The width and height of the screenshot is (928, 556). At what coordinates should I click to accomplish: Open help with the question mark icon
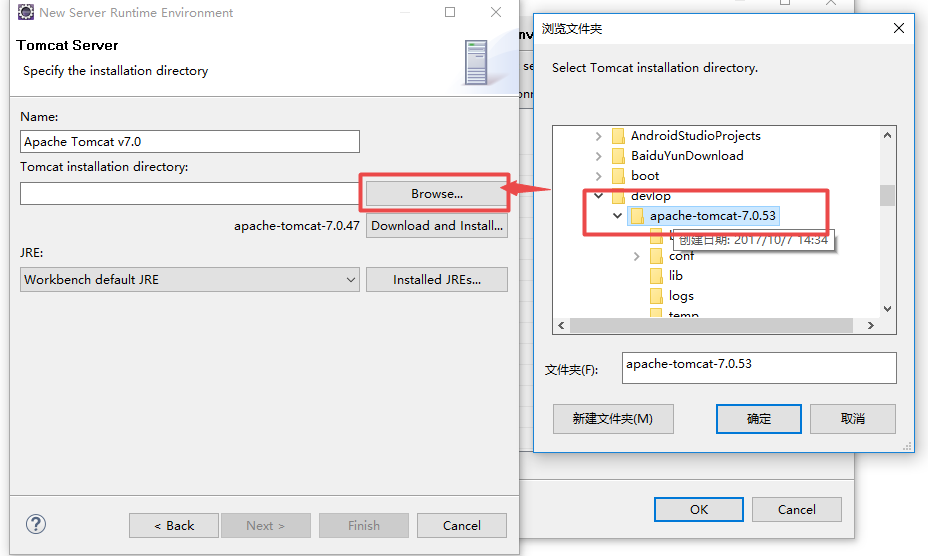[36, 524]
